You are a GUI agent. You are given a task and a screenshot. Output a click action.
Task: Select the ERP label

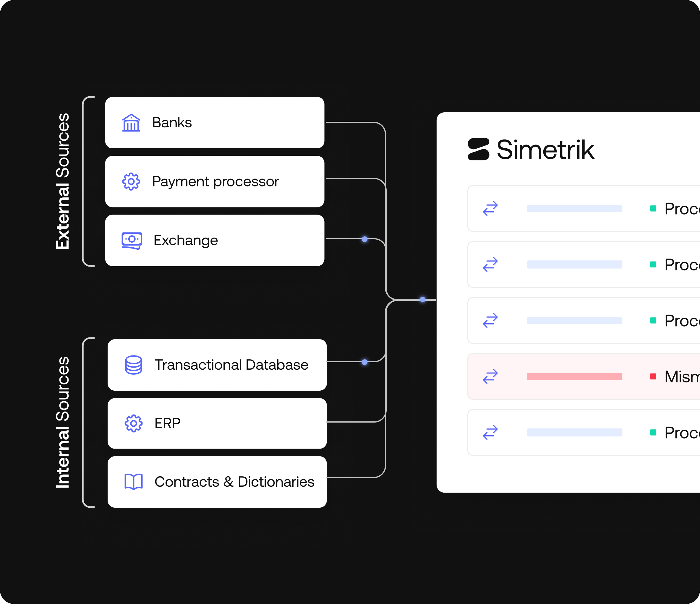click(x=168, y=423)
